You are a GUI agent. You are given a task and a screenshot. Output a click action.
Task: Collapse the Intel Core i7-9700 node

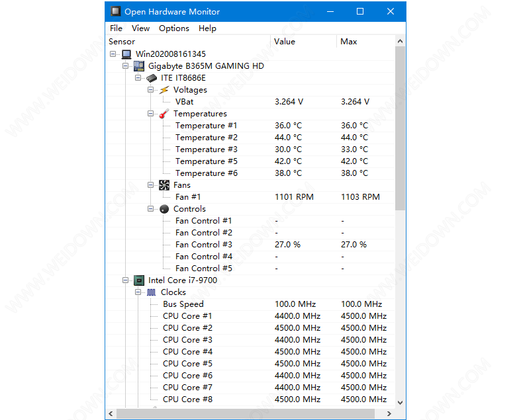125,280
